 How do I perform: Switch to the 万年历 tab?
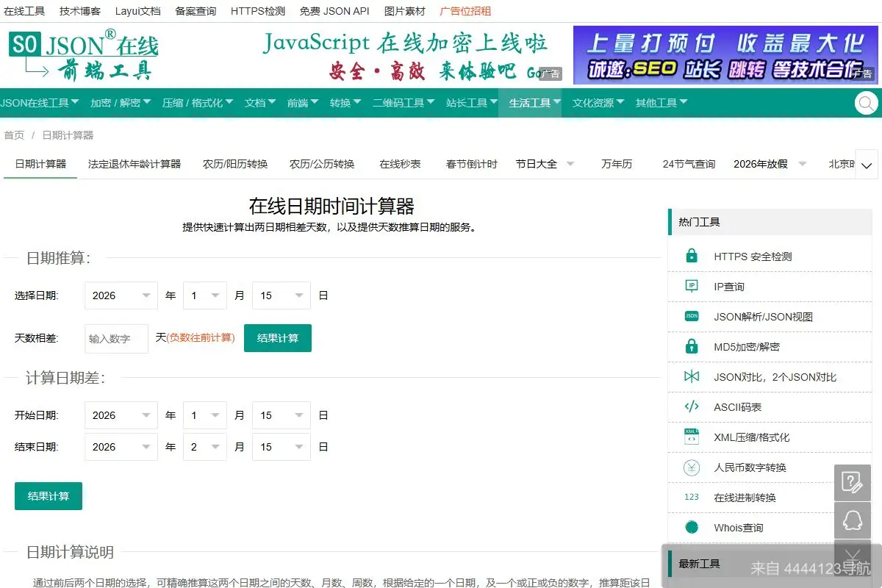tap(615, 164)
